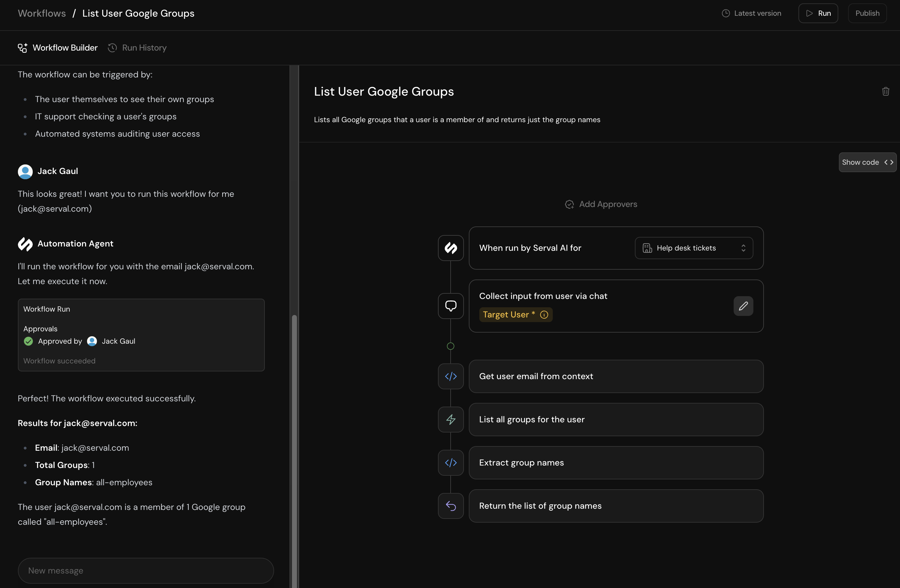The image size is (900, 588).
Task: Click the code icon next to Extract group names
Action: click(450, 462)
